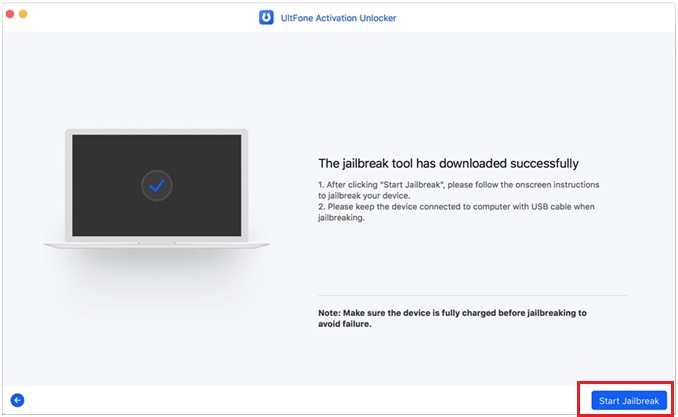The height and width of the screenshot is (417, 678).
Task: Click instruction 1 about clicking "Start Jailbreak"
Action: click(459, 190)
